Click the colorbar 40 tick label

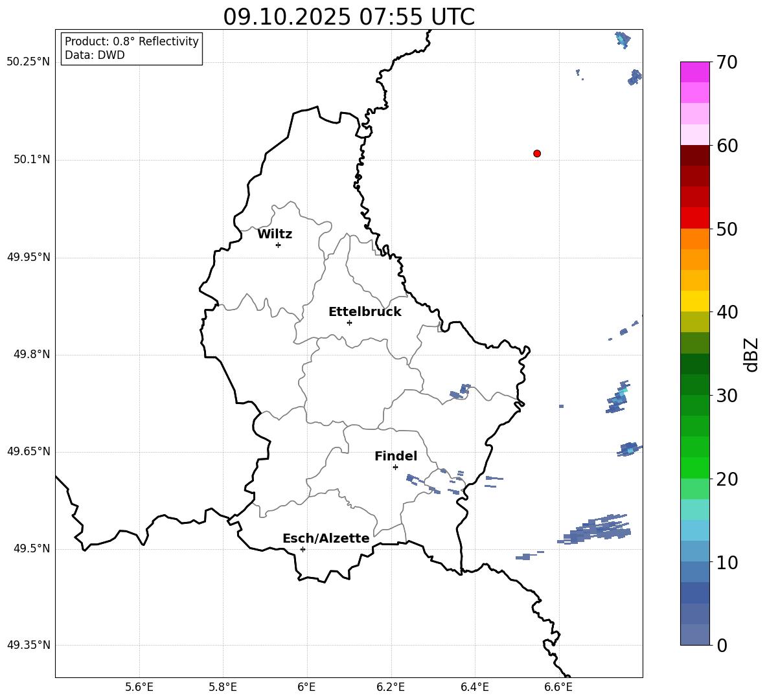click(x=727, y=312)
